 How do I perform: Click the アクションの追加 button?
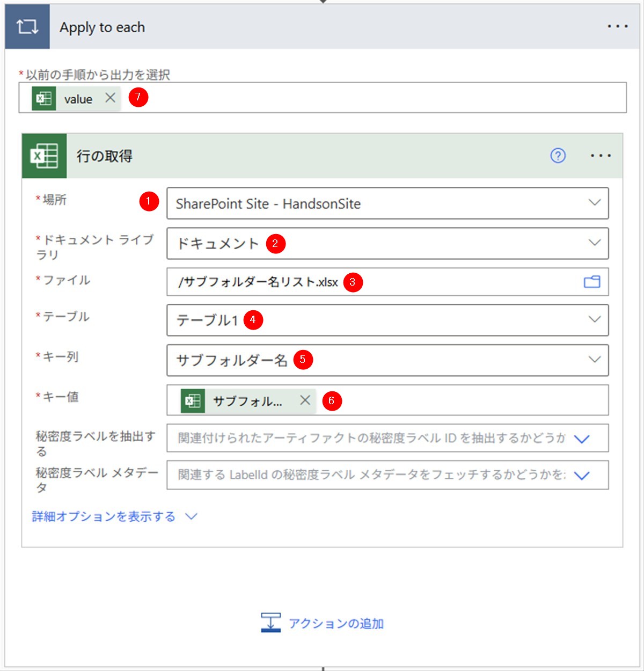pos(323,623)
